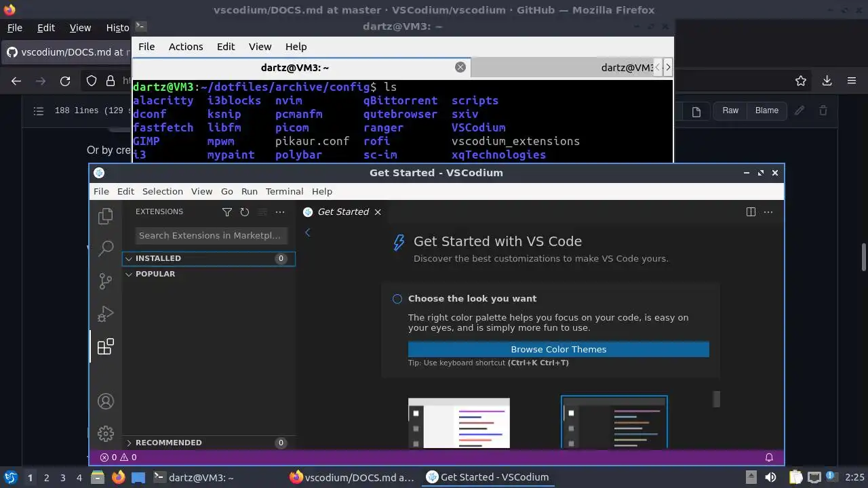
Task: Close the first terminal tab dartz@VM3
Action: 460,67
